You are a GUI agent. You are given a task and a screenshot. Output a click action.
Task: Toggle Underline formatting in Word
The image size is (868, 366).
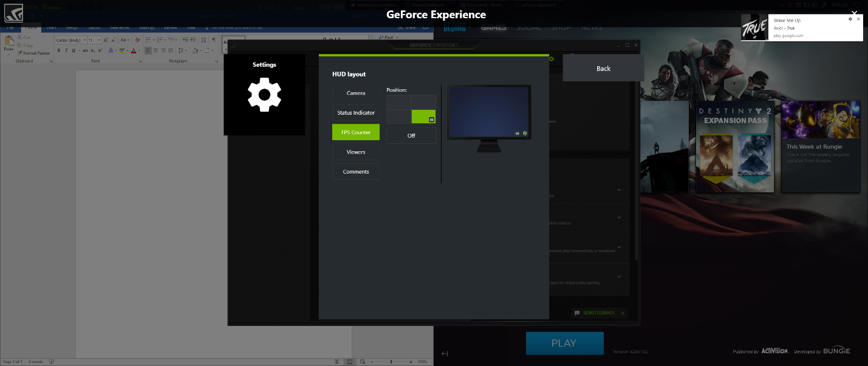click(73, 50)
